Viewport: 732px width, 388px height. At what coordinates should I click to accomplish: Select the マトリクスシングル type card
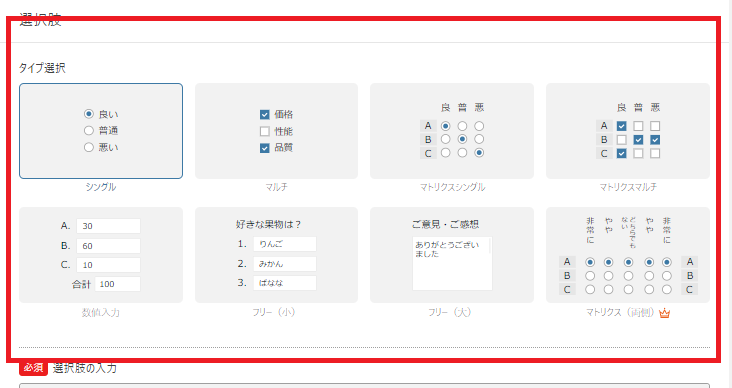click(x=452, y=131)
